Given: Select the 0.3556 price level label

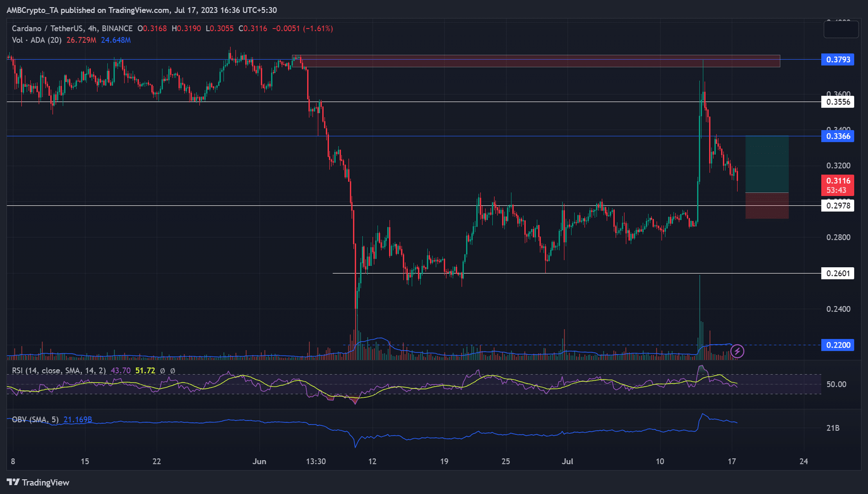Looking at the screenshot, I should click(837, 102).
